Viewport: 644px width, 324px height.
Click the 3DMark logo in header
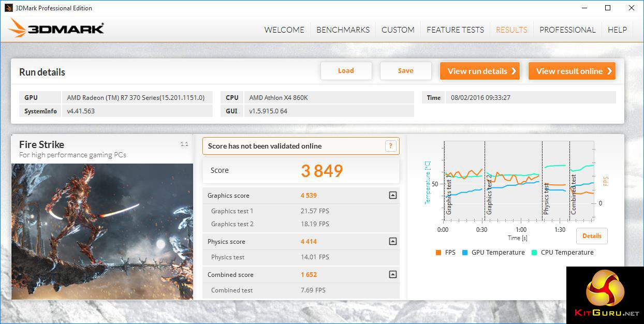(56, 28)
